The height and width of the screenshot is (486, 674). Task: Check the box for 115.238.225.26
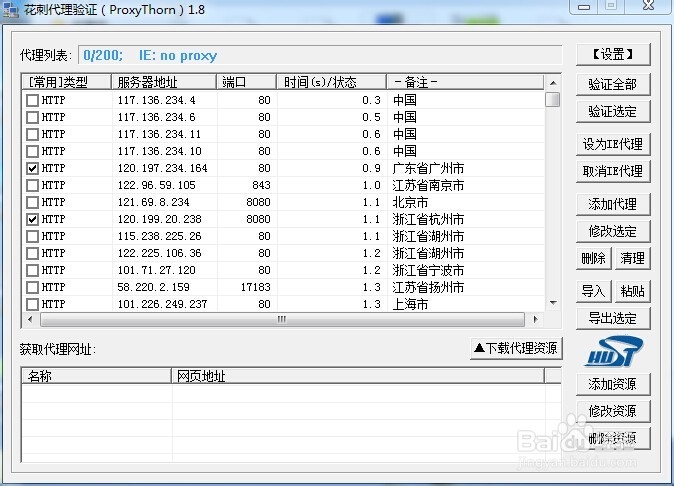[x=32, y=236]
